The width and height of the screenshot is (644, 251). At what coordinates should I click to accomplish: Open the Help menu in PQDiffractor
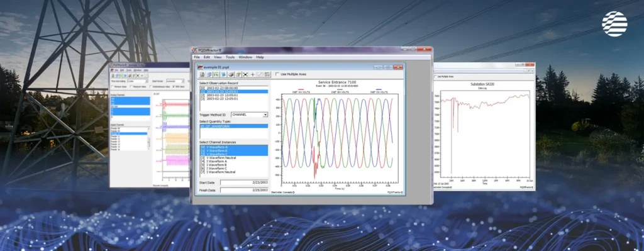pos(260,57)
